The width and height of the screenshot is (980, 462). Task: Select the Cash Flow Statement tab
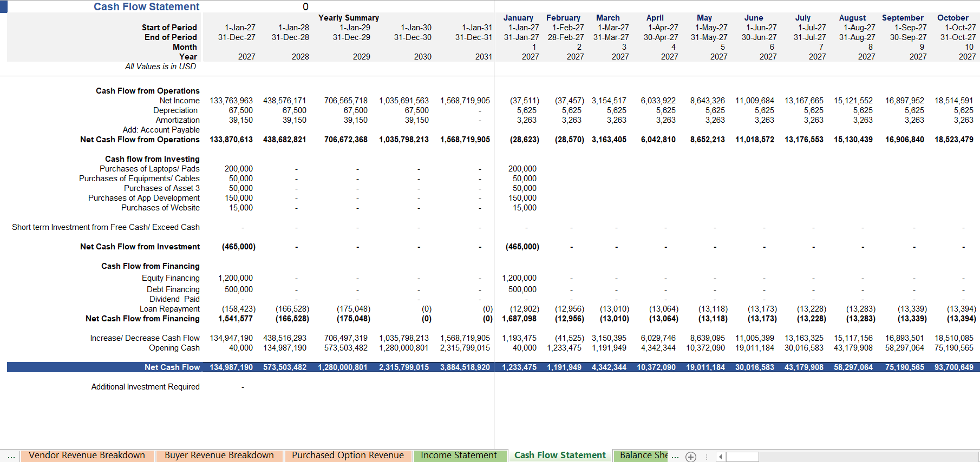(x=560, y=456)
